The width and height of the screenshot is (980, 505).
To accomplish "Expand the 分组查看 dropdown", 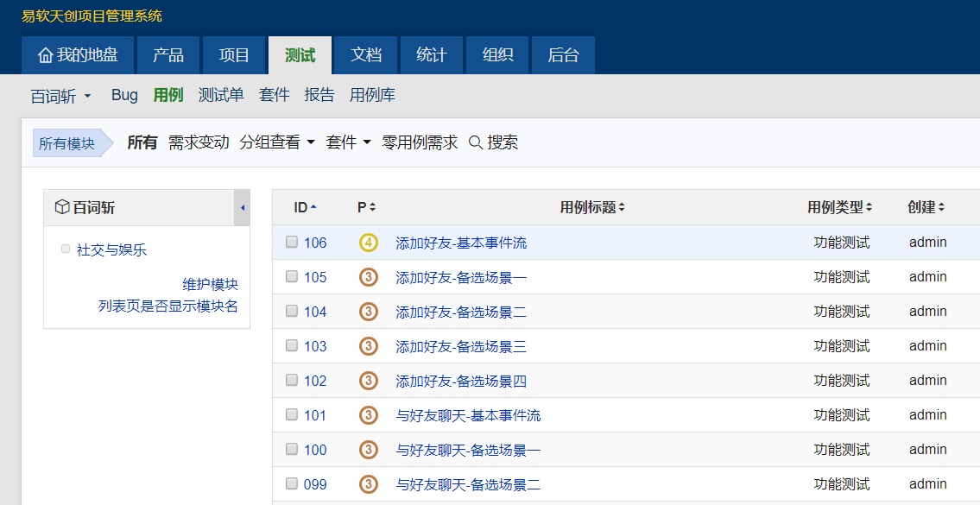I will pyautogui.click(x=277, y=142).
